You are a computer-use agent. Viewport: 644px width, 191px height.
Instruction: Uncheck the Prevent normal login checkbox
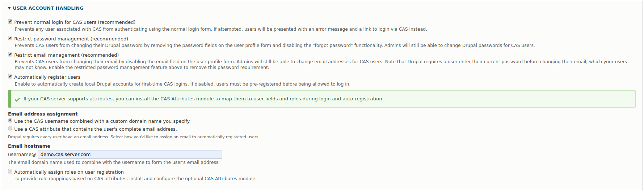coord(10,22)
